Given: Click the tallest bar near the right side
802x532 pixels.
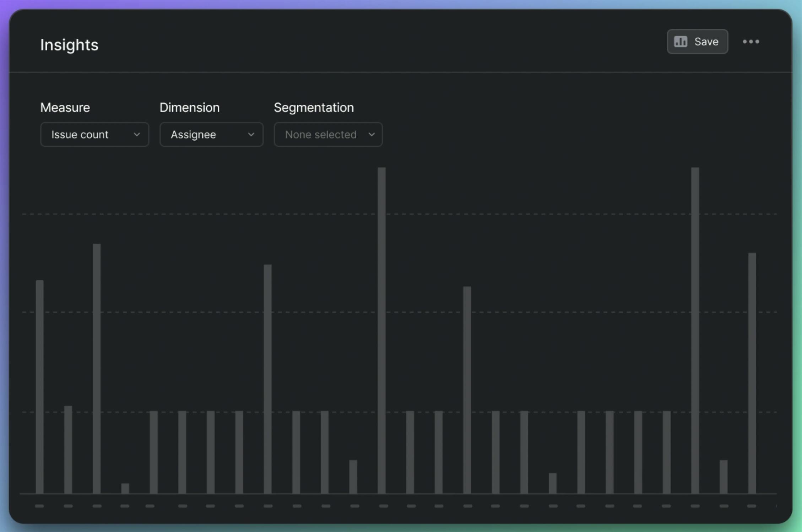Looking at the screenshot, I should [x=695, y=330].
